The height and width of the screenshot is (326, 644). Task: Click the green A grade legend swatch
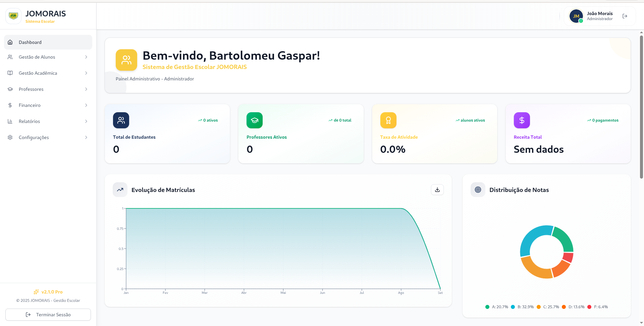(487, 307)
